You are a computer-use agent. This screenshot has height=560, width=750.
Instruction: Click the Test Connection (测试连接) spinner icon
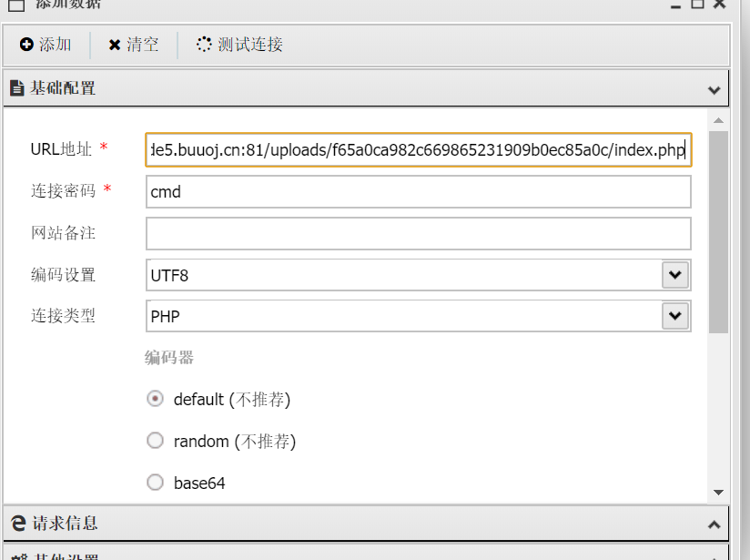pos(204,44)
